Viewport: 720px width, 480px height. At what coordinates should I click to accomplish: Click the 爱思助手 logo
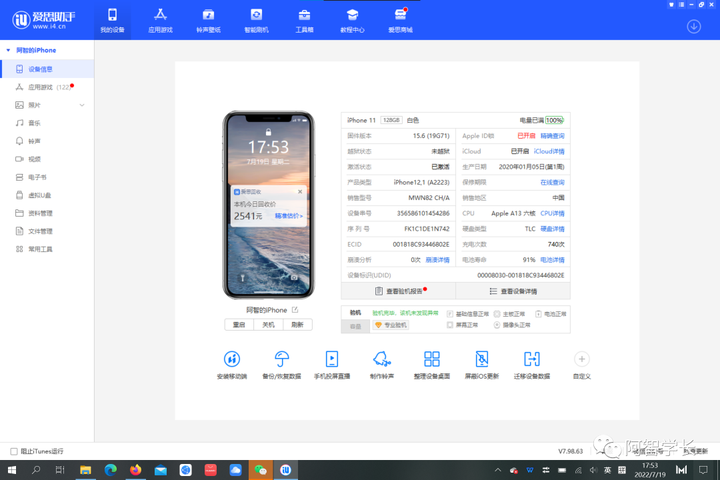[44, 20]
